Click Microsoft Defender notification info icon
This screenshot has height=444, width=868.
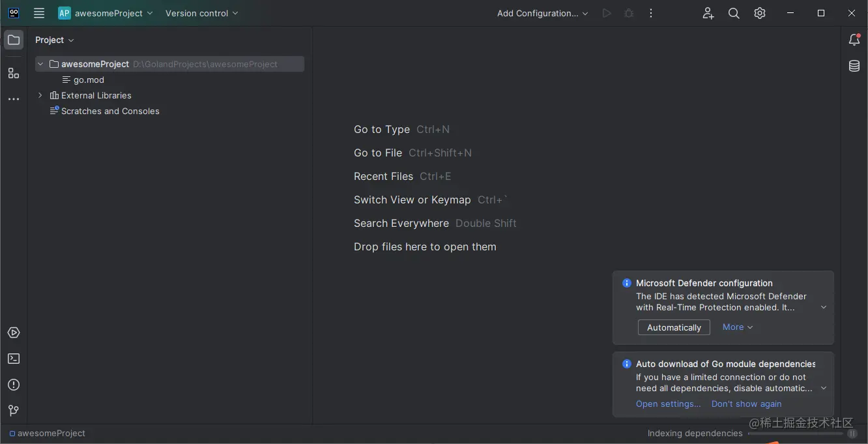click(627, 283)
